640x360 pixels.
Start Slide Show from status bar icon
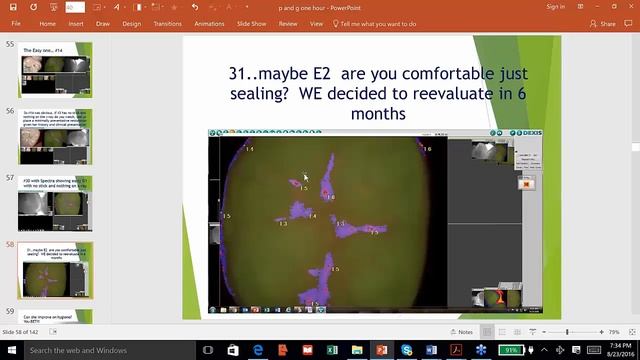pyautogui.click(x=532, y=332)
